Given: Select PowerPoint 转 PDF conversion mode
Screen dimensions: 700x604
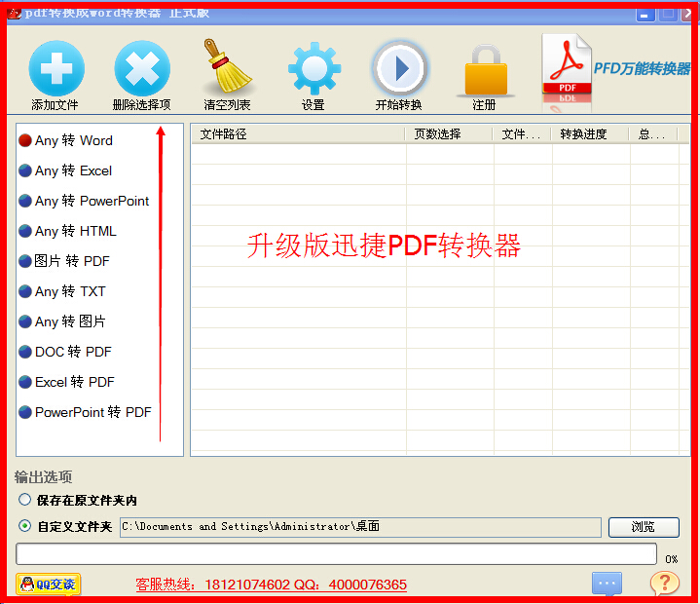Looking at the screenshot, I should pyautogui.click(x=86, y=412).
